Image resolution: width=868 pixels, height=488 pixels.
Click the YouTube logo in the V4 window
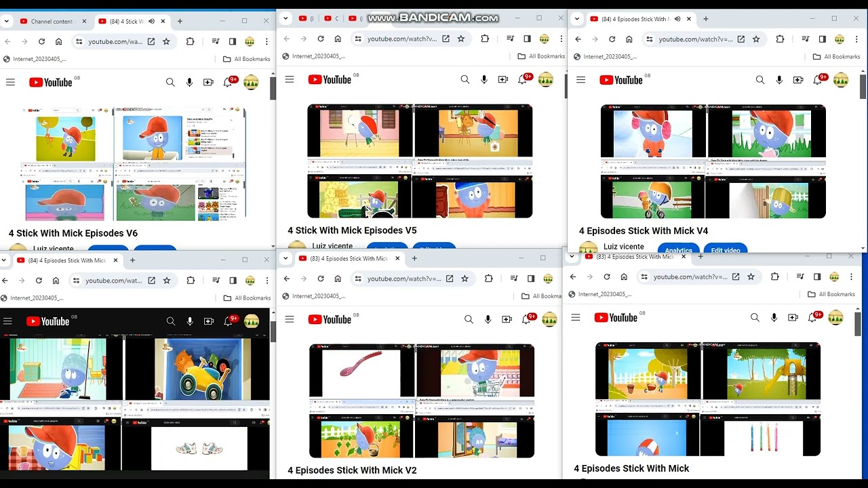point(621,80)
